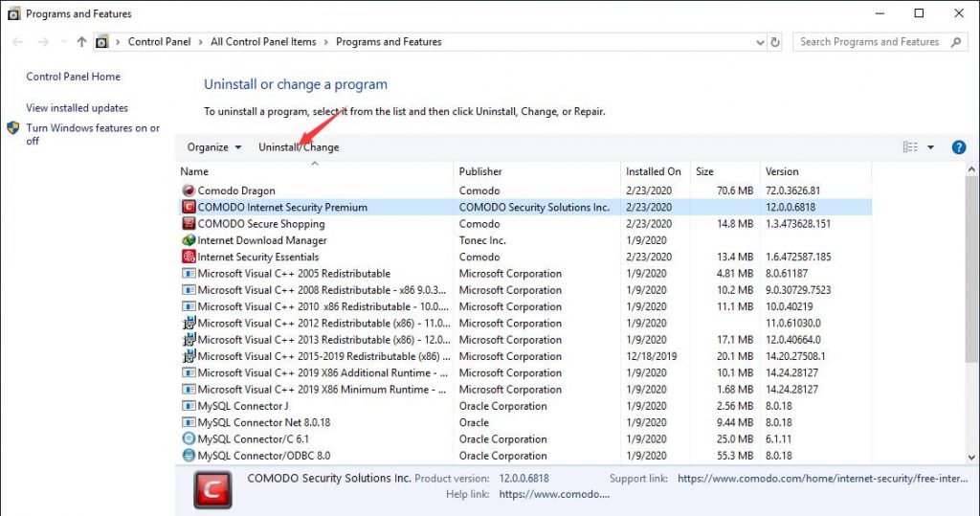This screenshot has height=516, width=980.
Task: Click the Visual C++ 2008 Redistributable icon
Action: (189, 289)
